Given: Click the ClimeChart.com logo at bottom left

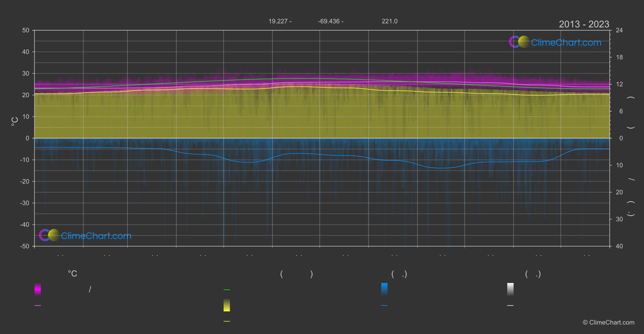Looking at the screenshot, I should [x=85, y=236].
